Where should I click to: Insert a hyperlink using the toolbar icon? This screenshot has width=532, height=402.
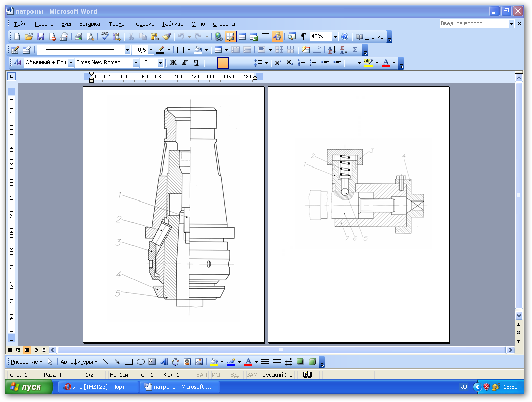pos(218,37)
